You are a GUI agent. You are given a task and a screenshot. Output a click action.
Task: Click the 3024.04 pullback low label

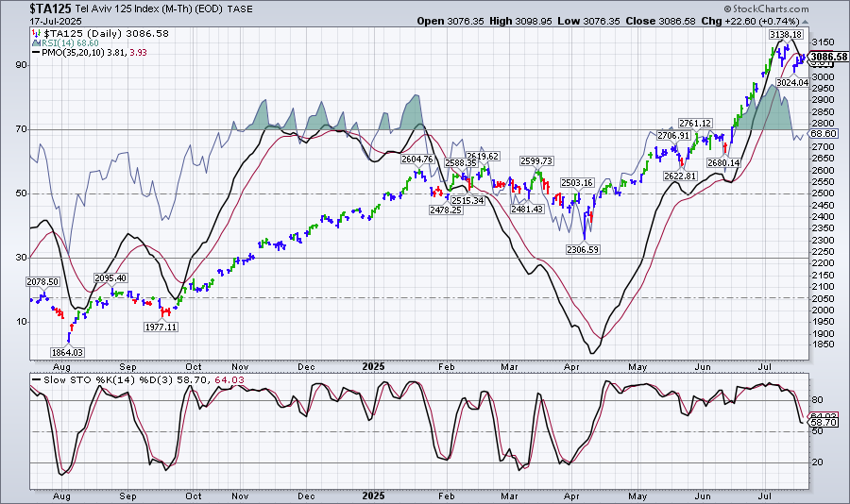pos(792,83)
